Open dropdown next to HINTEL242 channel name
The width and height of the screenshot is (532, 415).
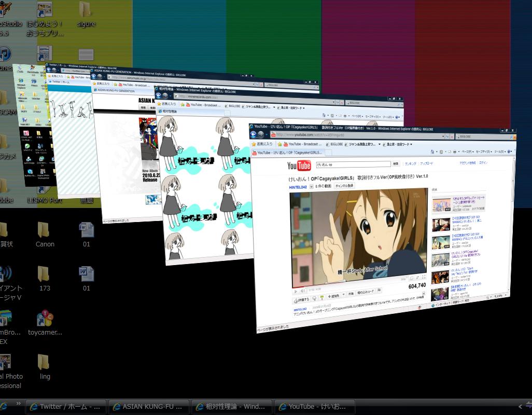pyautogui.click(x=311, y=187)
